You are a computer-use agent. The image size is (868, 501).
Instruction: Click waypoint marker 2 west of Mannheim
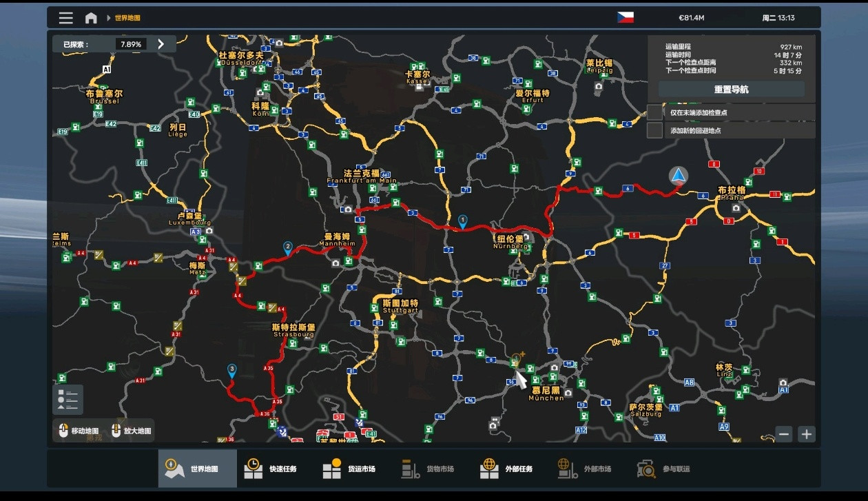click(x=287, y=247)
